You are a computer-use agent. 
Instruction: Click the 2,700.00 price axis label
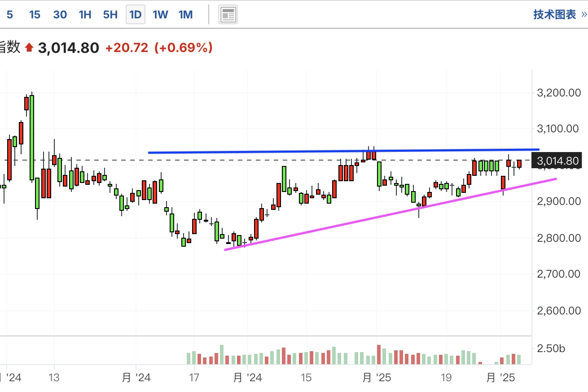(x=558, y=274)
